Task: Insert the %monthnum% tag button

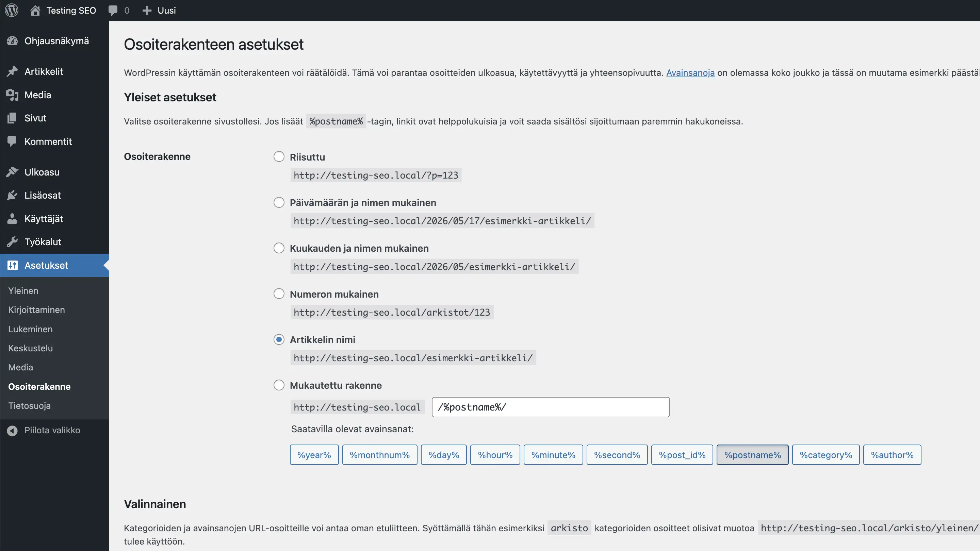Action: (x=380, y=455)
